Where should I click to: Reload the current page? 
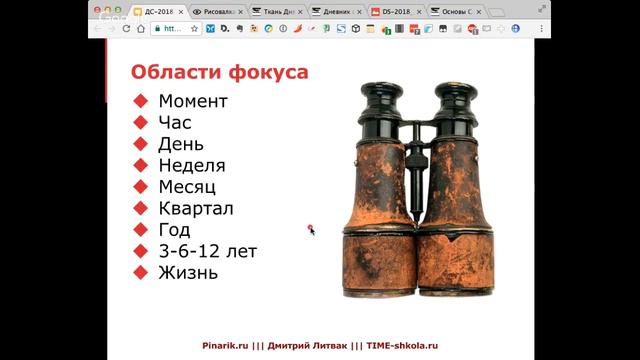[x=126, y=29]
